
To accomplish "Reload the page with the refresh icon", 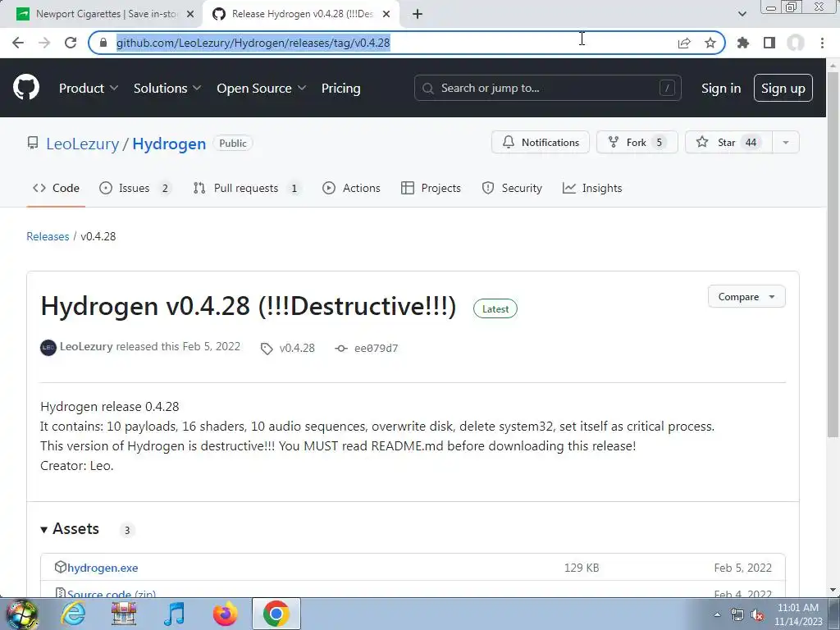I will click(x=71, y=43).
